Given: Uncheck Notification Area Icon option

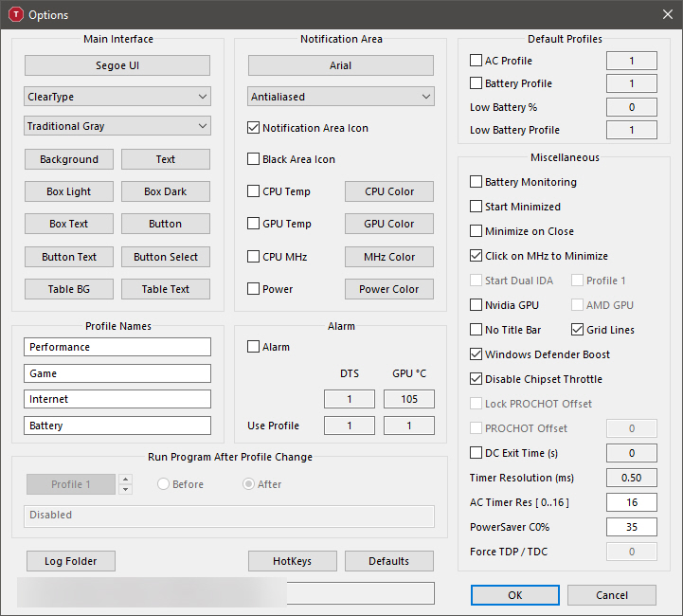Looking at the screenshot, I should (254, 128).
